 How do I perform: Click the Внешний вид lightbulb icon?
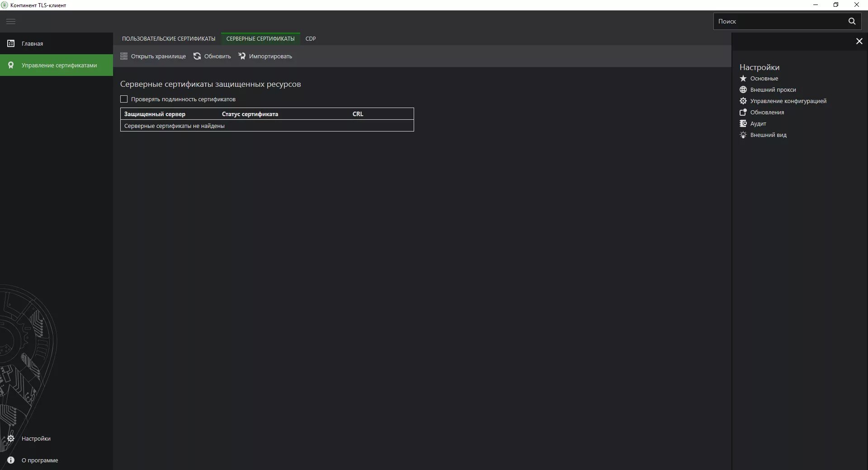tap(743, 135)
